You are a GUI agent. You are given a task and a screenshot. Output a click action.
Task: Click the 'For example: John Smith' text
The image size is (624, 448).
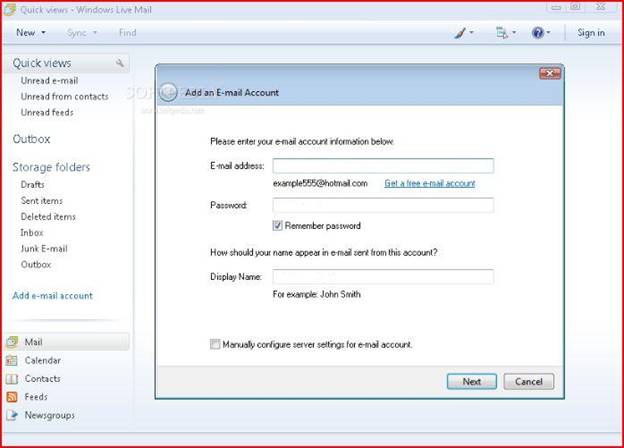click(x=317, y=294)
